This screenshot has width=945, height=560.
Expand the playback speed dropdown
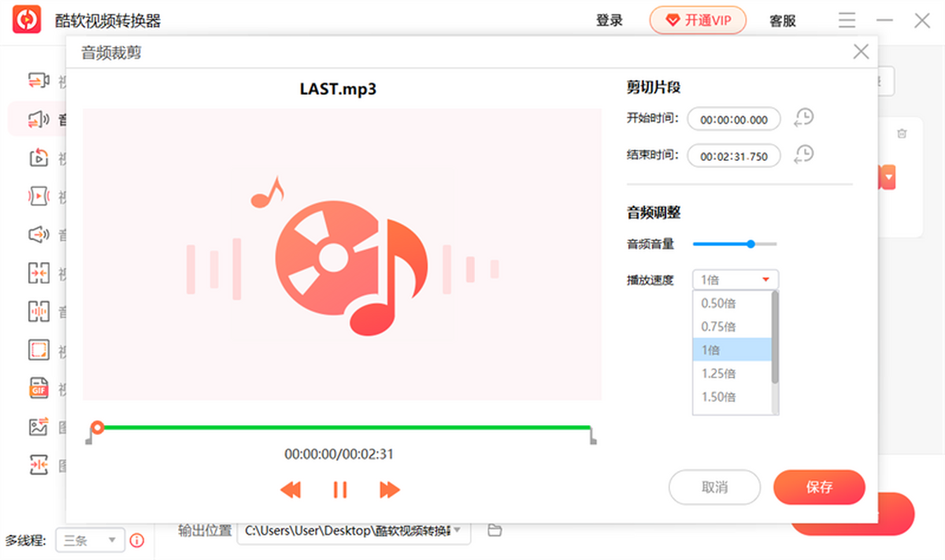click(735, 280)
